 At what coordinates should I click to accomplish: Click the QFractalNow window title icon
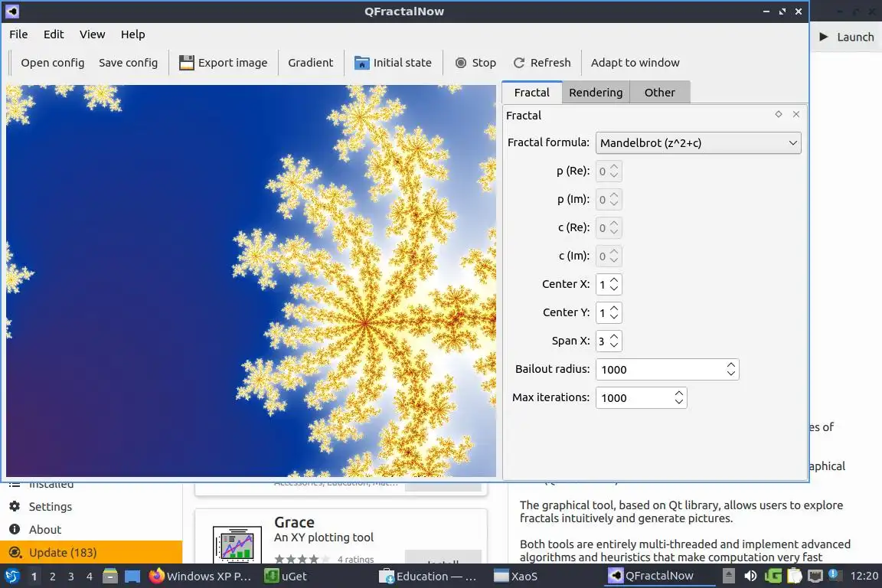pos(11,11)
